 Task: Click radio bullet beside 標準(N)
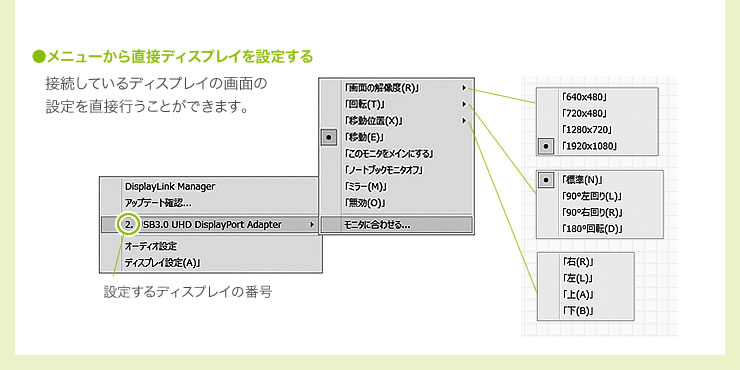(546, 180)
